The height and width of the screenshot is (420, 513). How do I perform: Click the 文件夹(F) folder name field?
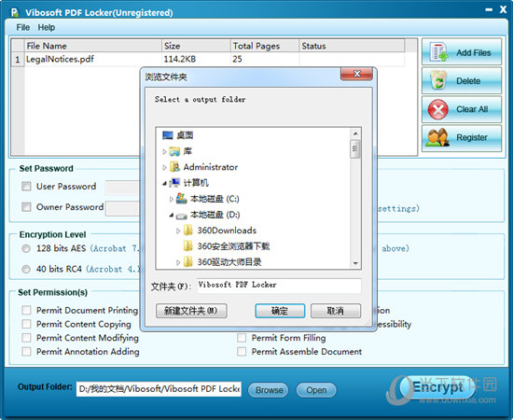coord(279,286)
